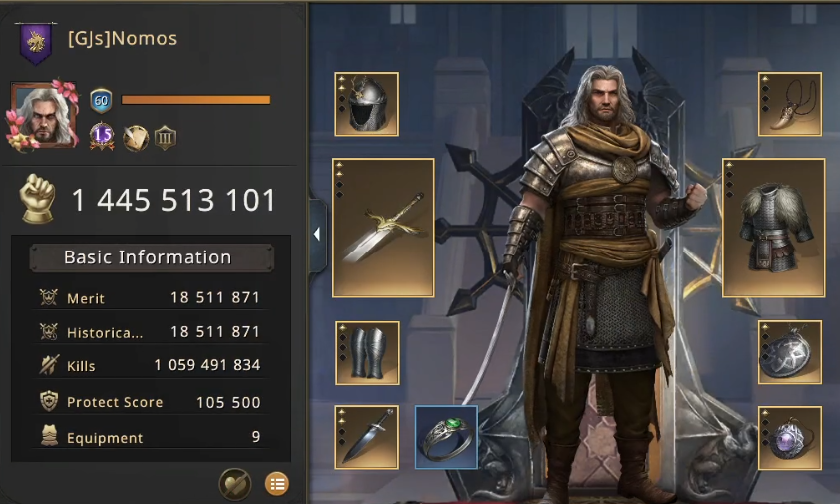Open the gold shield badge icon
The height and width of the screenshot is (504, 840).
pyautogui.click(x=136, y=138)
